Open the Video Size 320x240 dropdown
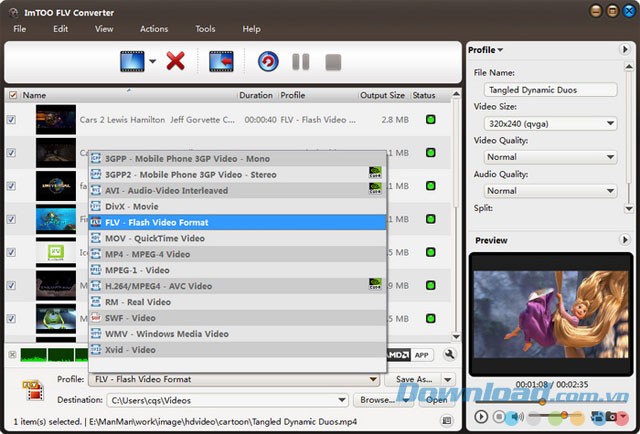Viewport: 640px width, 434px height. 550,124
